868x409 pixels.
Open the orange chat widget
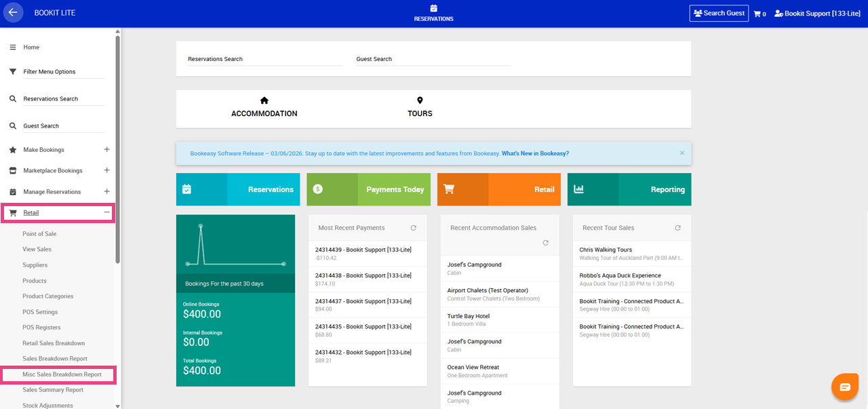845,387
